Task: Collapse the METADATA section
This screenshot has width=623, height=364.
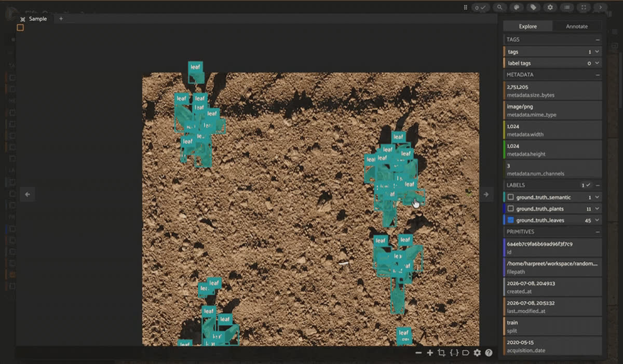Action: (598, 75)
